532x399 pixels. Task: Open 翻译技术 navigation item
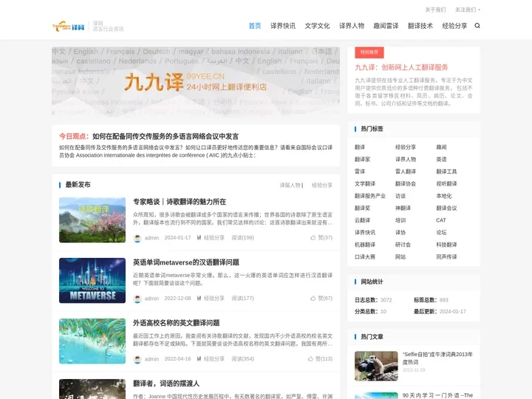420,26
